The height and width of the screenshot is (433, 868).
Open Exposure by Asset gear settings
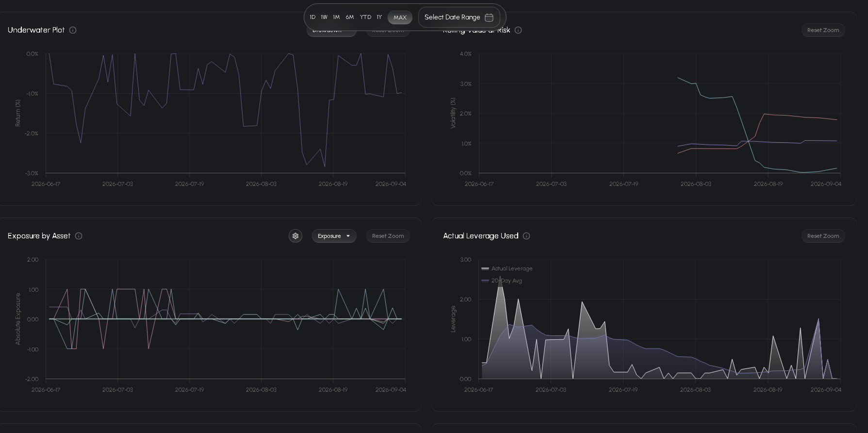coord(295,236)
